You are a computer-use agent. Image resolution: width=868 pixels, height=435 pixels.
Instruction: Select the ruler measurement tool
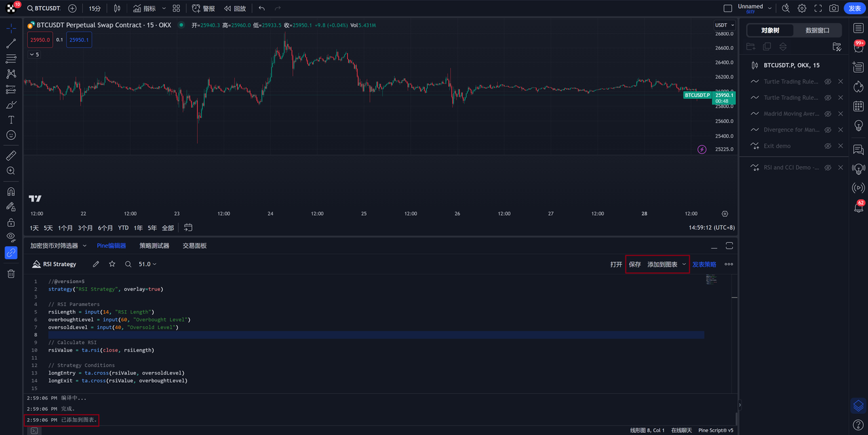click(x=11, y=155)
